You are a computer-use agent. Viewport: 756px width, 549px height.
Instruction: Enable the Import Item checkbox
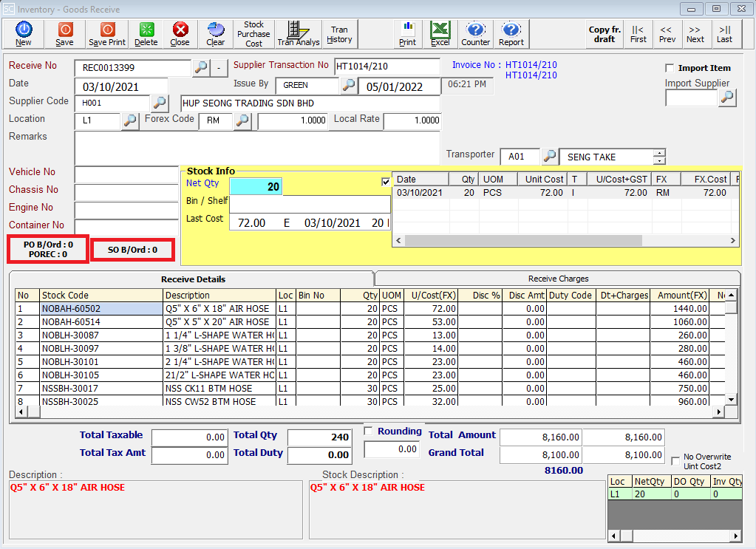[670, 68]
